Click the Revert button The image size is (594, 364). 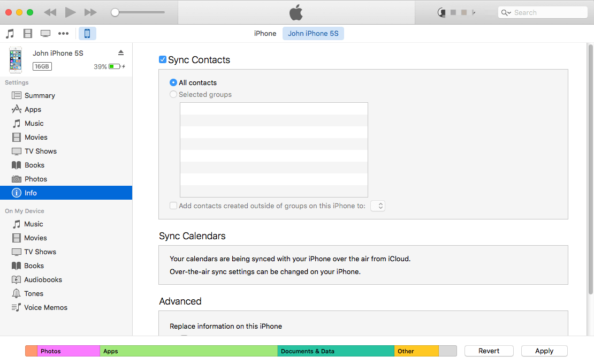tap(489, 351)
